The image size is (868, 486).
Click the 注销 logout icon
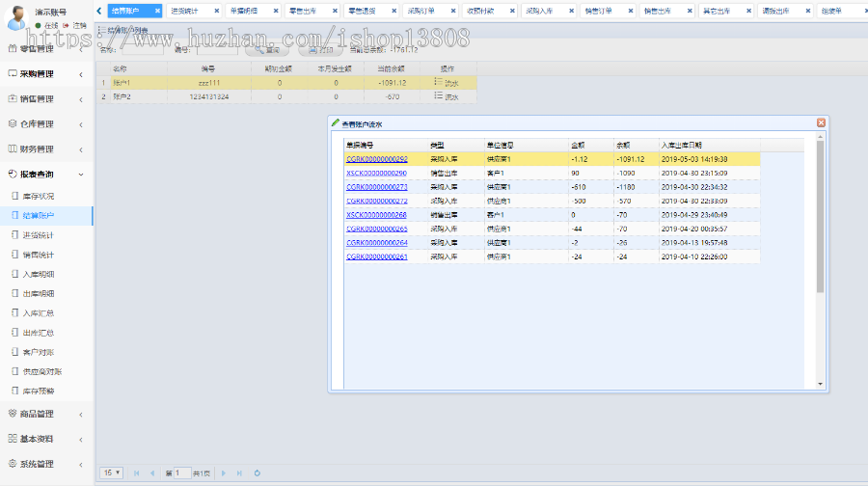(67, 25)
